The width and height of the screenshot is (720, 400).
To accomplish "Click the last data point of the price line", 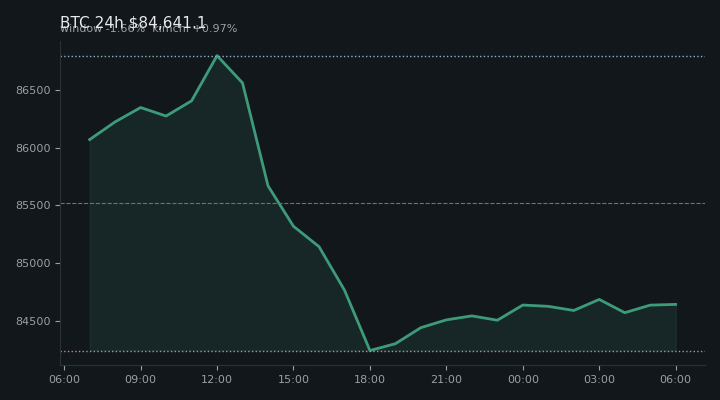I will 676,304.
